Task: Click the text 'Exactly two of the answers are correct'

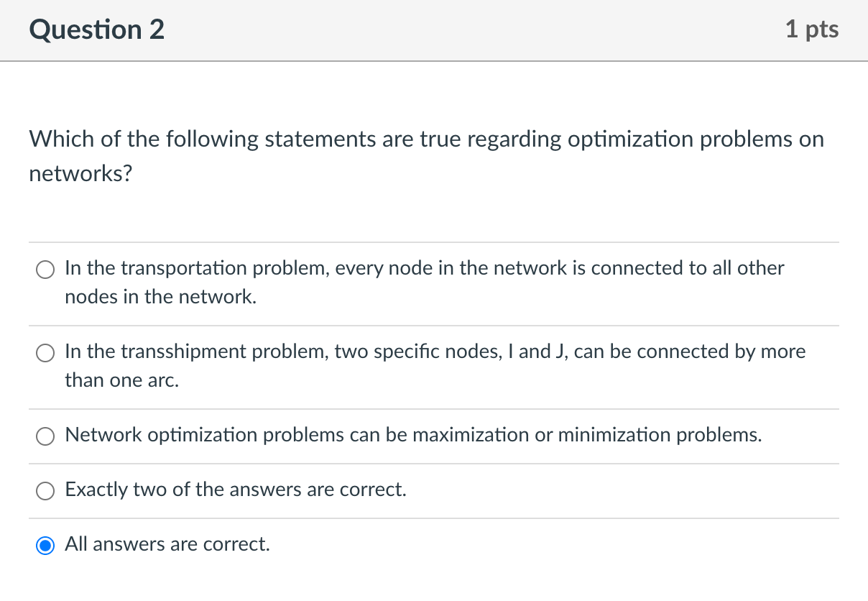Action: pos(236,490)
